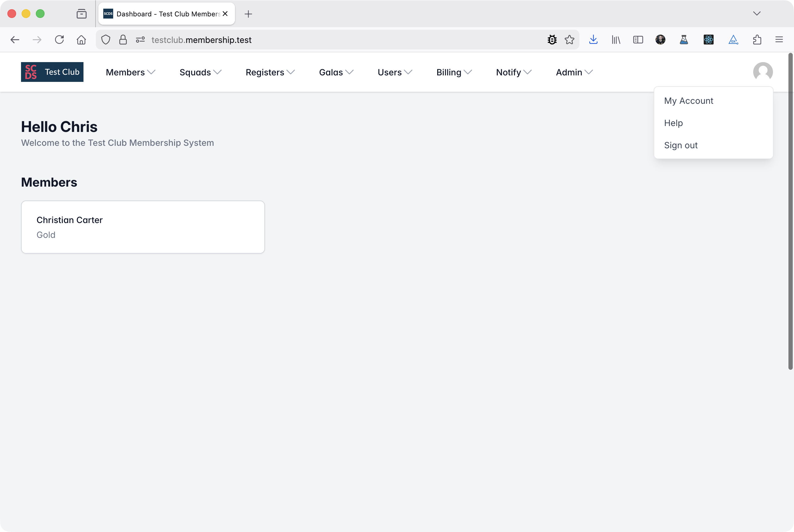Image resolution: width=794 pixels, height=532 pixels.
Task: Open the Christian Carter member card
Action: click(x=143, y=227)
